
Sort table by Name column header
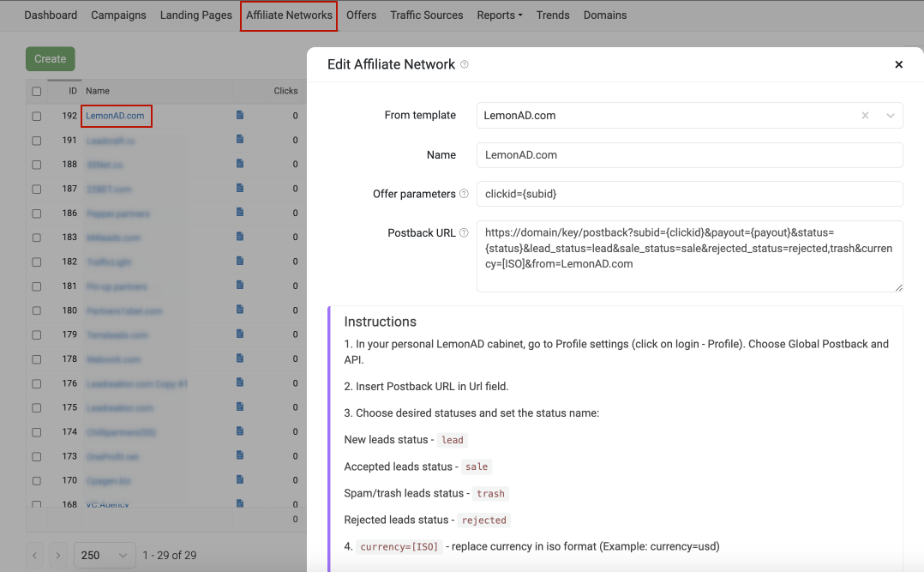coord(98,91)
